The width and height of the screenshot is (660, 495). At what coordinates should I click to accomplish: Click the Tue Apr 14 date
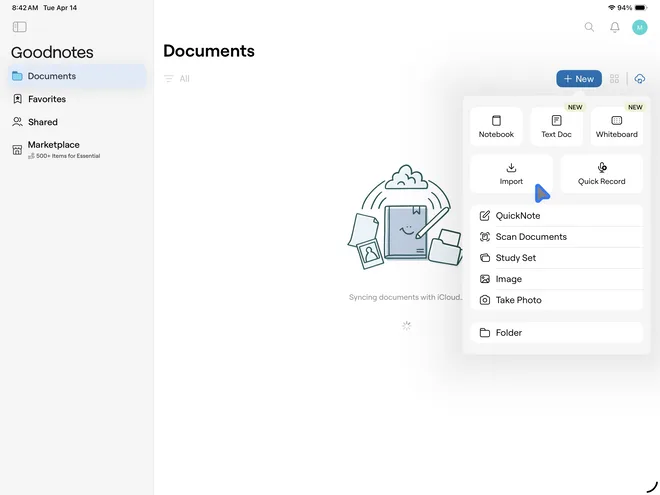tap(60, 8)
